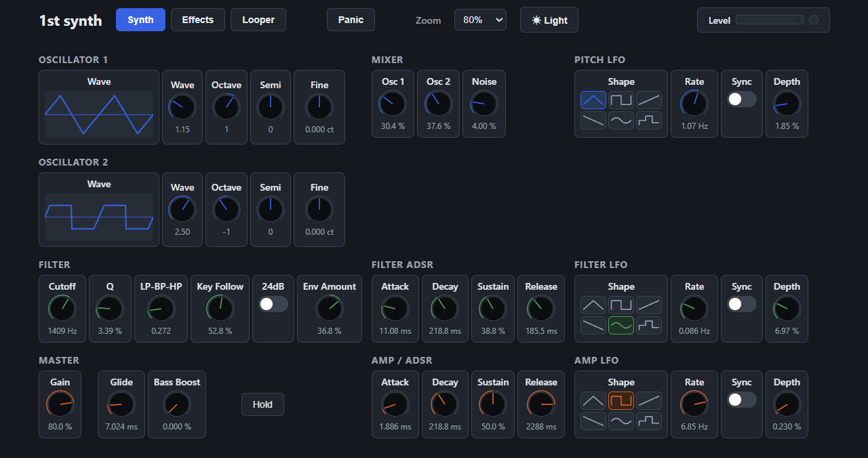Open the Looper tab
Viewport: 868px width, 458px height.
[x=258, y=20]
